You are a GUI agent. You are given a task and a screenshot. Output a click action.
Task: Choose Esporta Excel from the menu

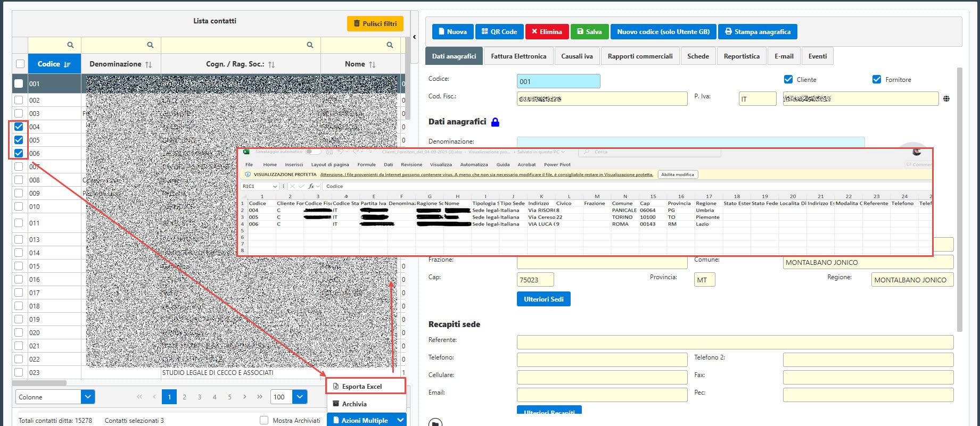pos(362,386)
